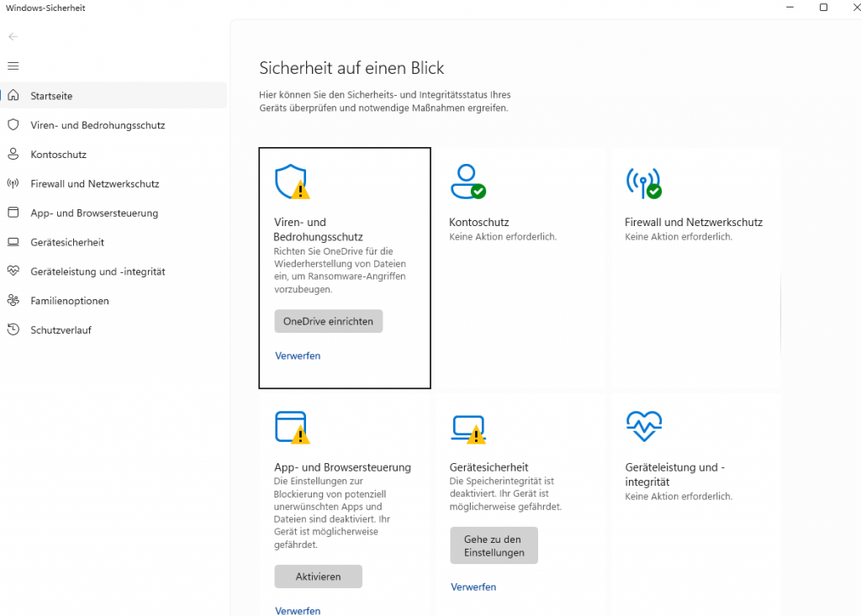
Task: Open Firewall und Netzwerkschutz sidebar item
Action: [94, 184]
